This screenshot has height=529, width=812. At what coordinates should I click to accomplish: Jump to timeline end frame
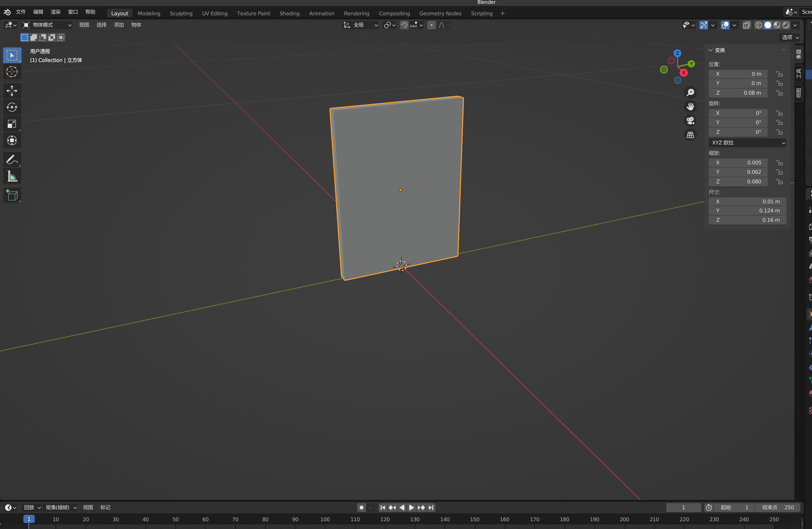[x=431, y=507]
